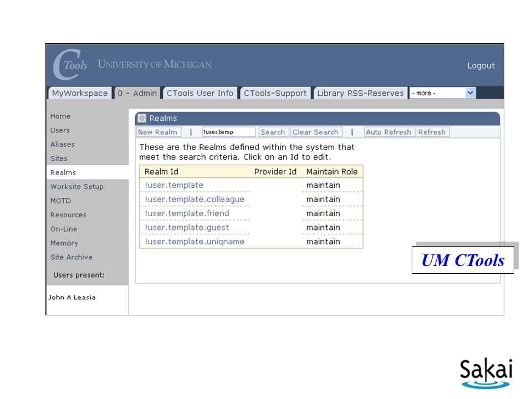Enable Auto Refresh
Screen dimensions: 532x399
(388, 132)
